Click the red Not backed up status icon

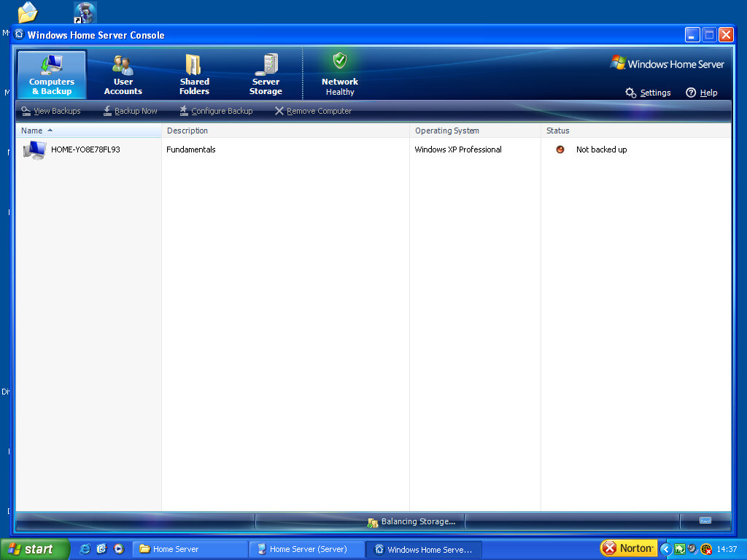click(560, 149)
